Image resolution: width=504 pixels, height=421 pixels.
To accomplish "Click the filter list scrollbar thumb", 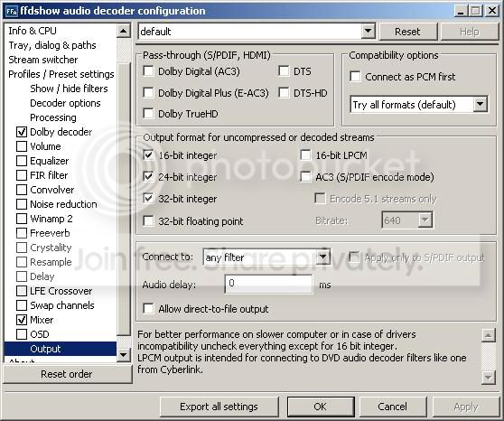I will point(124,200).
